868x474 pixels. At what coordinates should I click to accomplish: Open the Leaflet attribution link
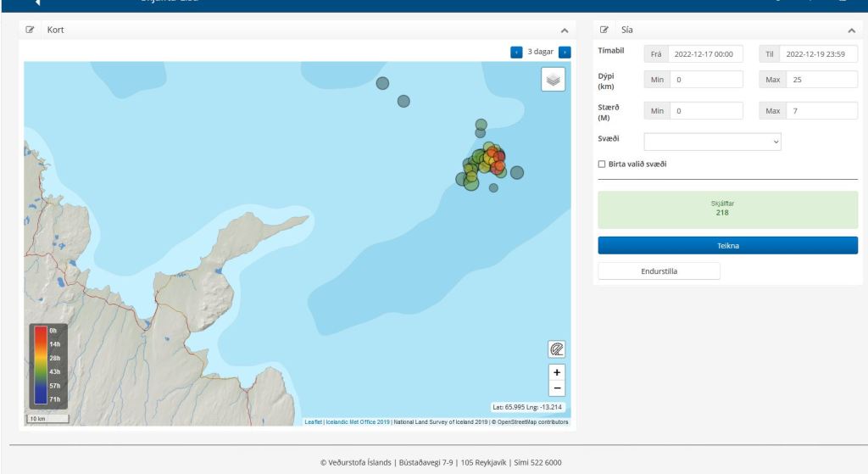(314, 421)
